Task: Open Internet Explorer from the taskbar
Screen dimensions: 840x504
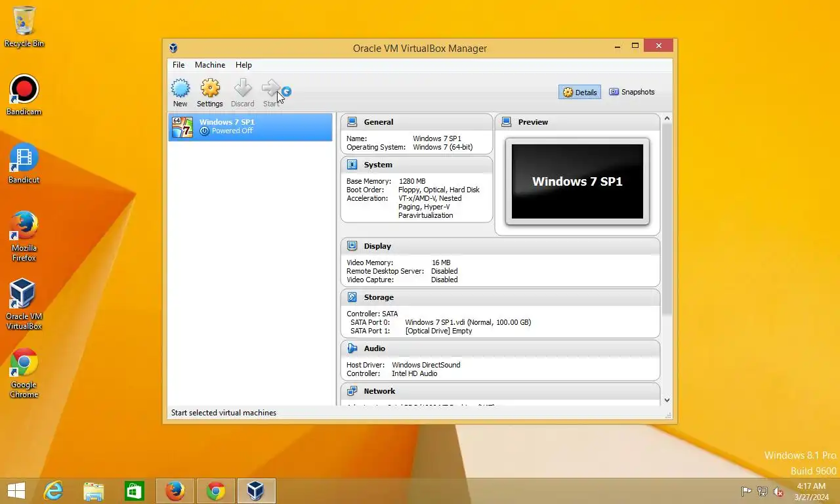Action: pos(53,491)
